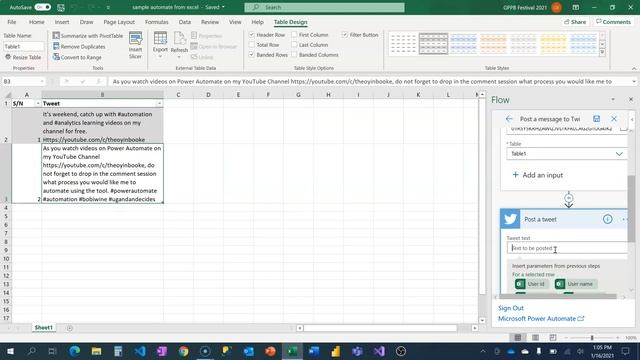Open the Home tab
The width and height of the screenshot is (640, 360).
(36, 22)
